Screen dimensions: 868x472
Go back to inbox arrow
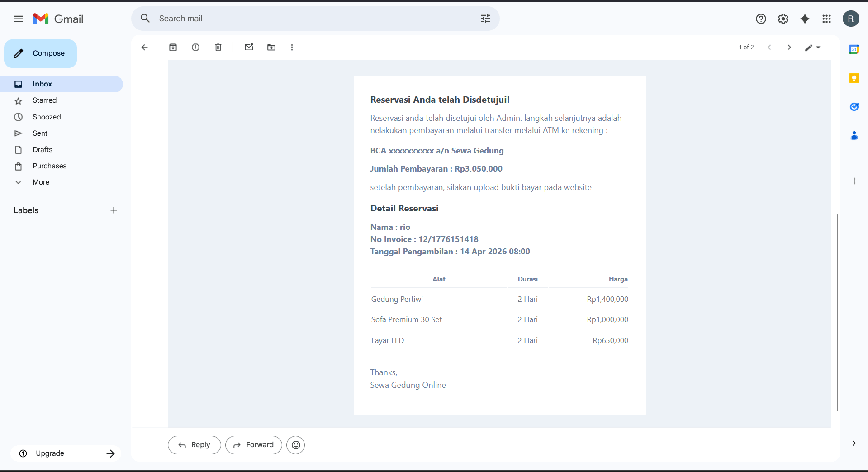click(x=145, y=47)
